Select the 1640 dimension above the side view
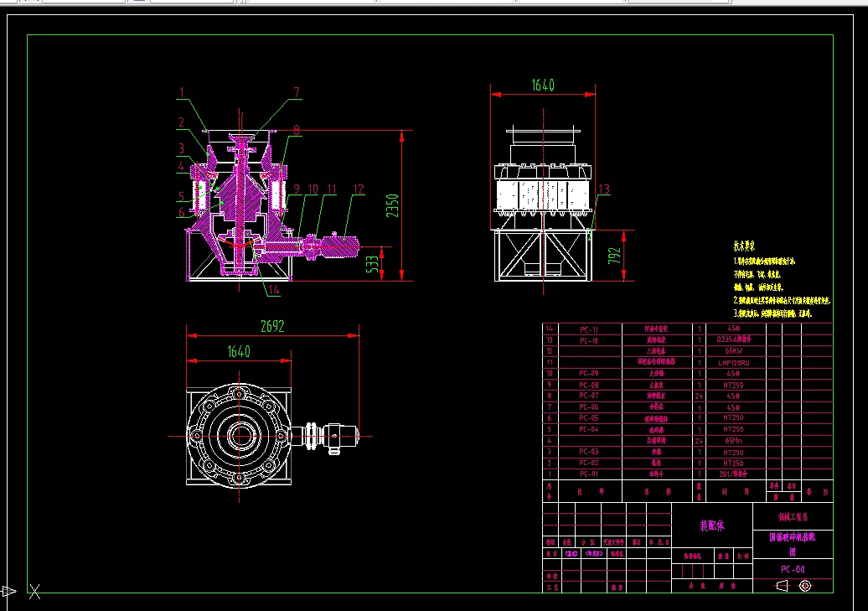 point(543,85)
